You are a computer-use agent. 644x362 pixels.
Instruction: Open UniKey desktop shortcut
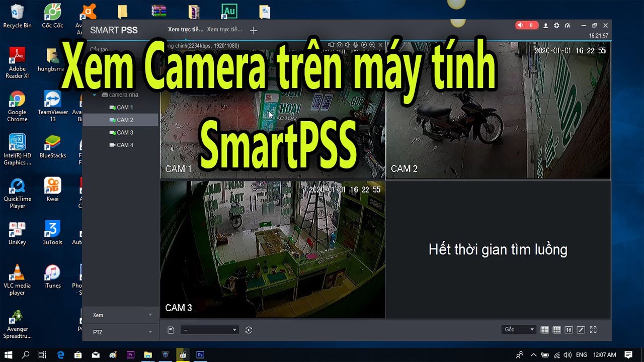click(17, 233)
